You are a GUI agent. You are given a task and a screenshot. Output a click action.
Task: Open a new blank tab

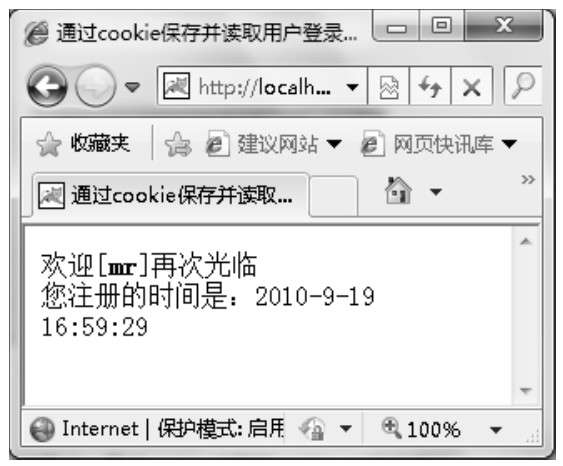[x=334, y=196]
